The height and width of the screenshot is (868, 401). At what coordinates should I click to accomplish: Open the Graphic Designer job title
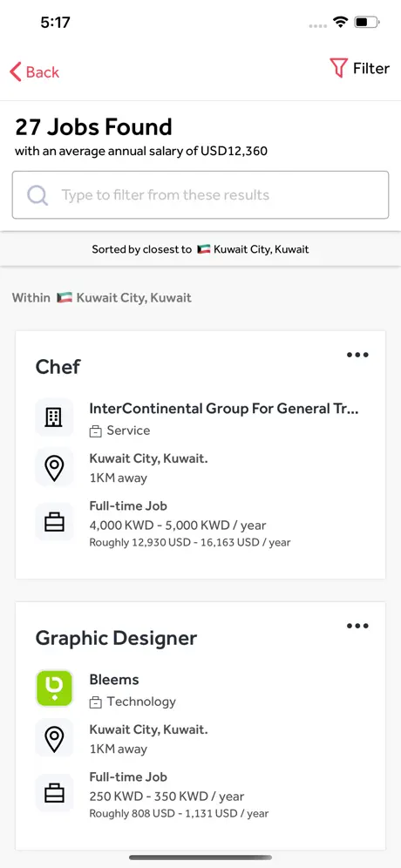116,638
